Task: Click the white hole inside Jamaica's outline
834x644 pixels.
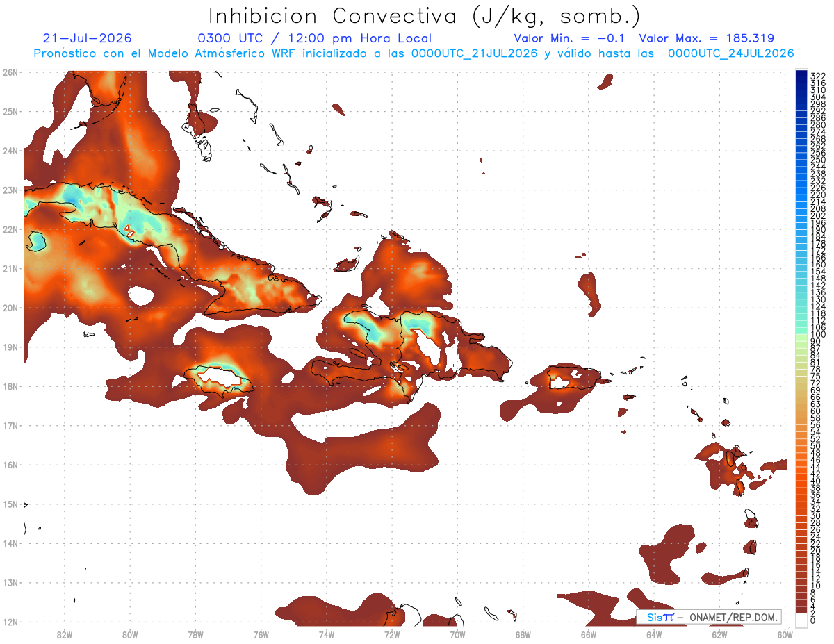Action: click(219, 379)
